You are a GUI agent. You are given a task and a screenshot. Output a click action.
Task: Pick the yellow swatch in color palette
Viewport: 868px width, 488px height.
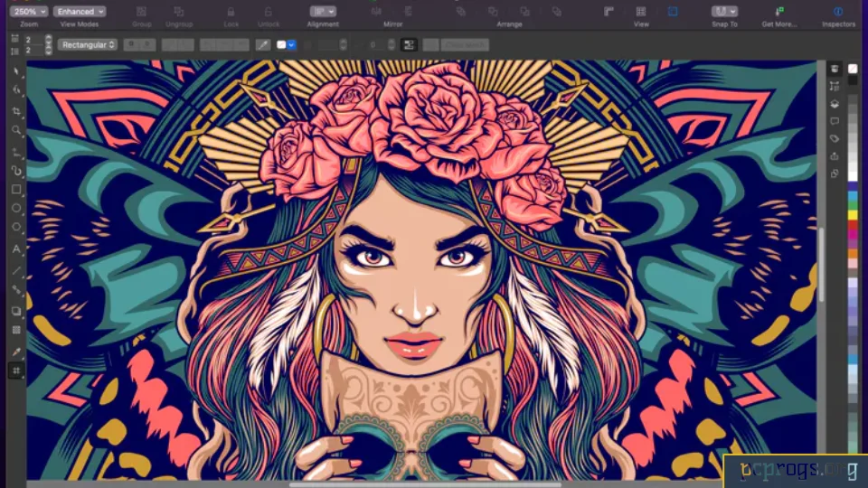(853, 214)
